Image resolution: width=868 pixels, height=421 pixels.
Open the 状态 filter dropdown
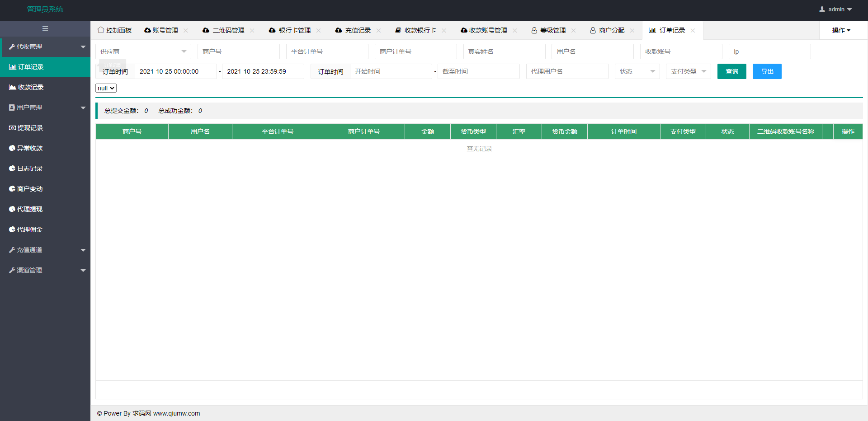[637, 71]
